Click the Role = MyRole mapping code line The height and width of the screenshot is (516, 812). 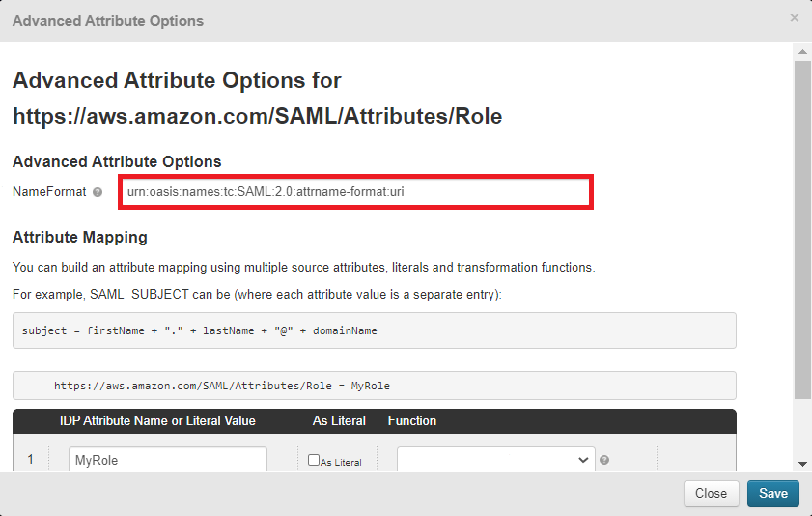point(222,386)
